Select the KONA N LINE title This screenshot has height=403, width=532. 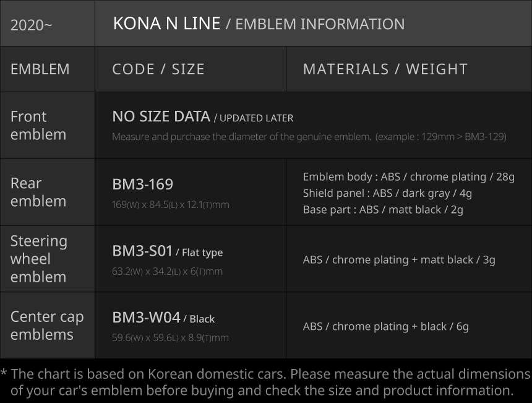pos(166,24)
